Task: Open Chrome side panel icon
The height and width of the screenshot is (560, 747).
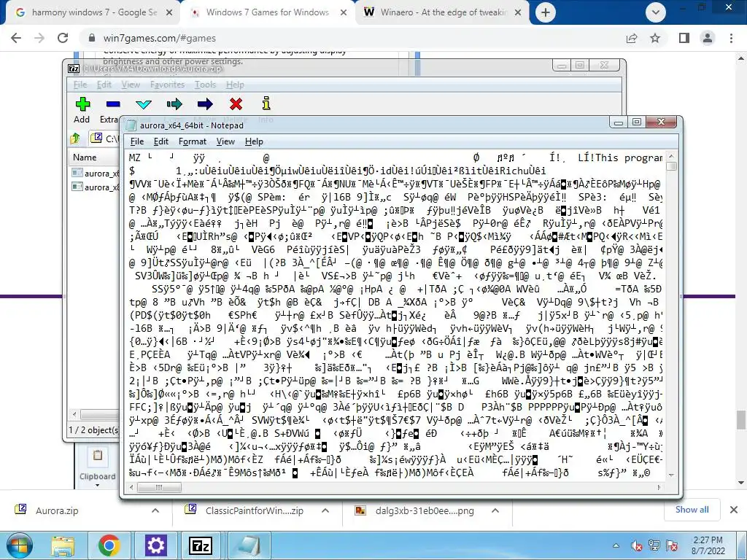Action: coord(684,38)
